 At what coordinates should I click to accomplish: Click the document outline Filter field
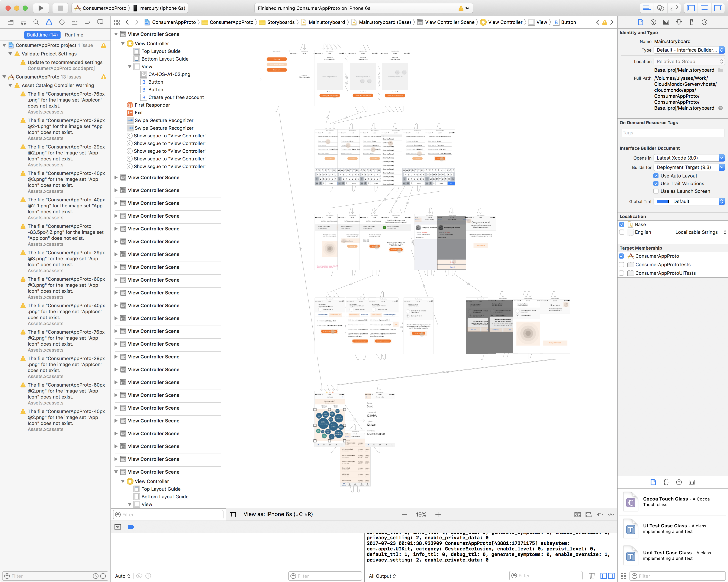pos(168,514)
